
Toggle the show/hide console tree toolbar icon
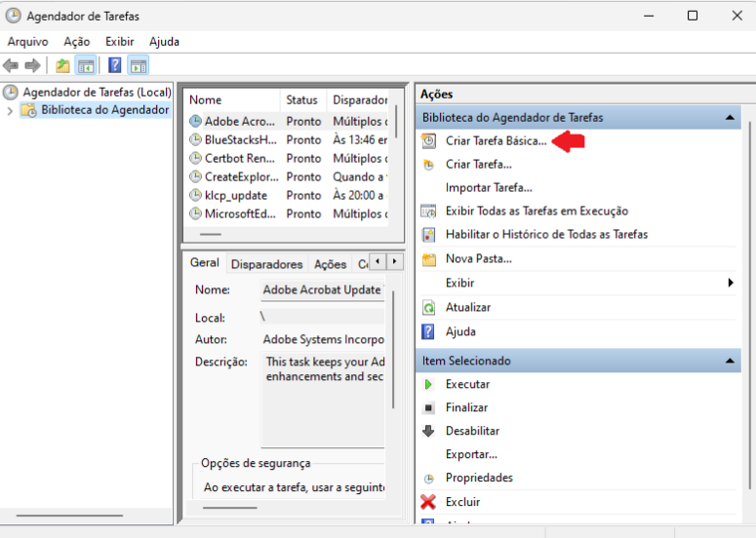coord(86,65)
